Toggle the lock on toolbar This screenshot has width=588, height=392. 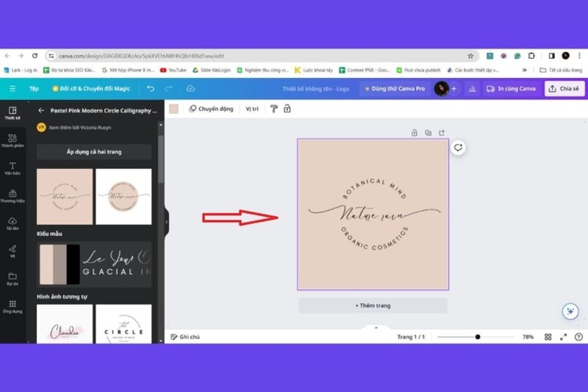click(x=287, y=109)
